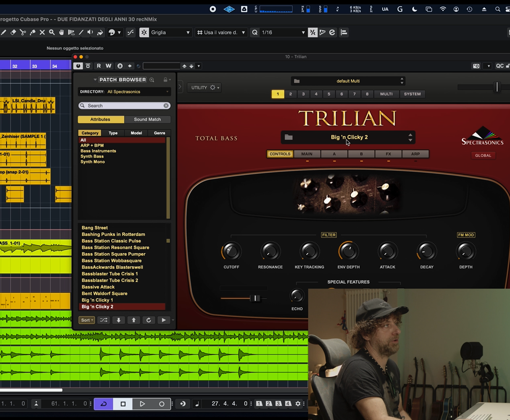The height and width of the screenshot is (420, 510).
Task: Toggle the transport cycle loop button
Action: pyautogui.click(x=103, y=404)
